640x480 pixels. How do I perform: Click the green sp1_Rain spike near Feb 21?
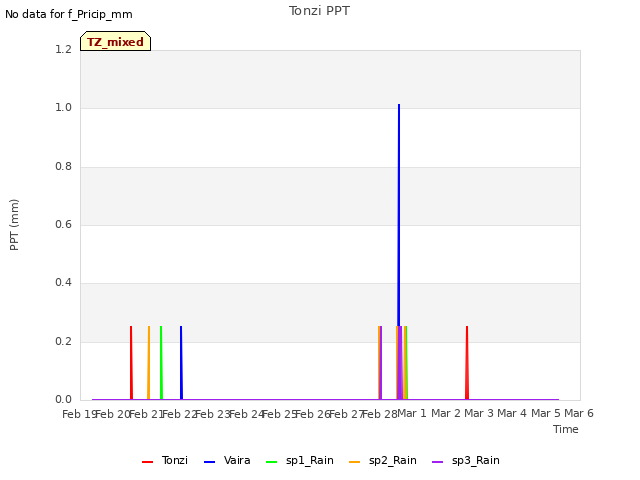161,363
